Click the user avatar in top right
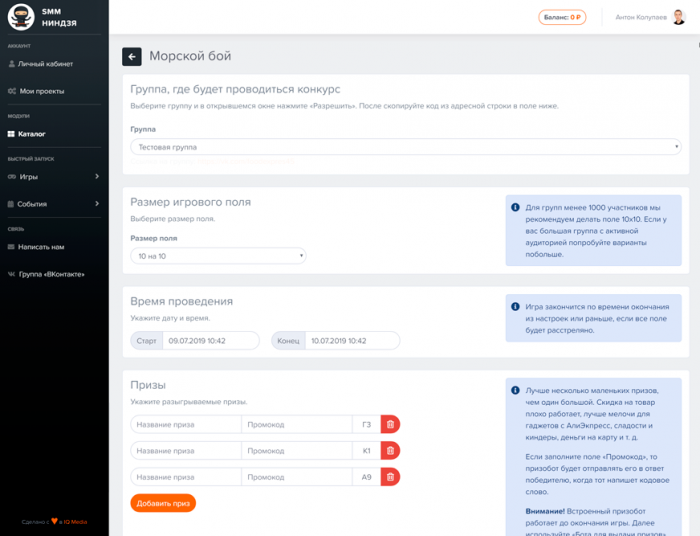The image size is (700, 536). click(679, 17)
